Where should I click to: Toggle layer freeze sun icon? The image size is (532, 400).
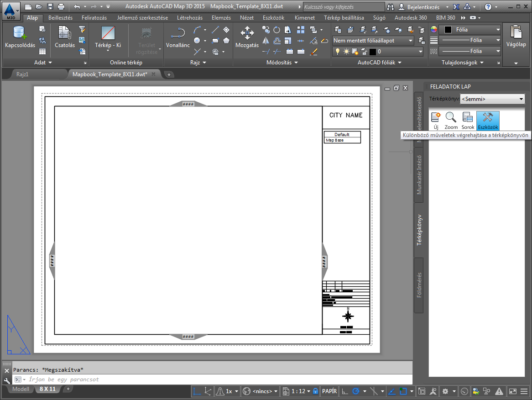[346, 52]
